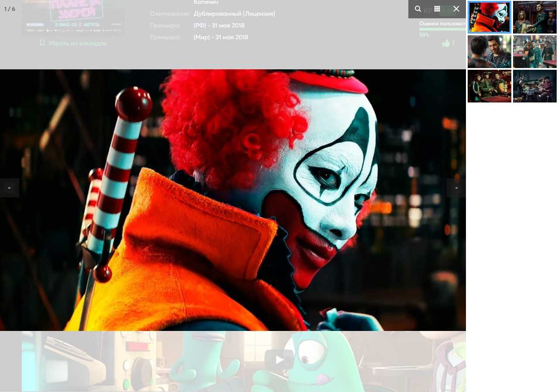Click the '(РФ) - 31 мая 2018' premiere date
This screenshot has height=392, width=558.
point(219,26)
